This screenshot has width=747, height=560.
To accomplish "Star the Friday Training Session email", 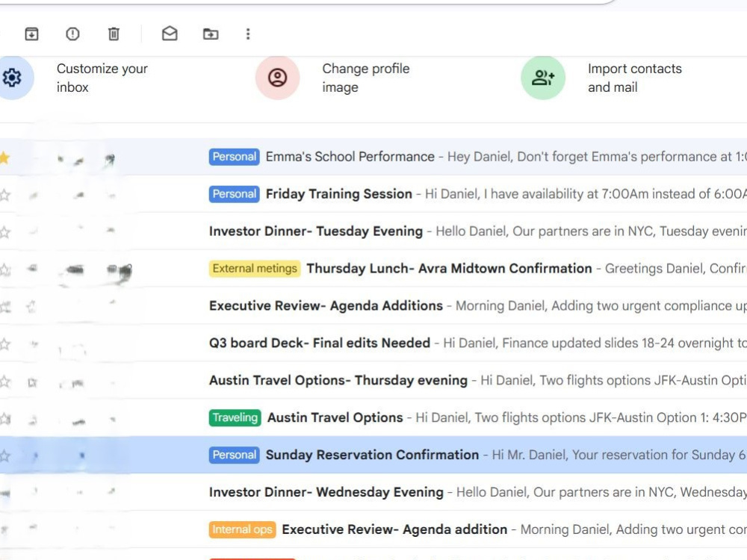I will coord(4,195).
